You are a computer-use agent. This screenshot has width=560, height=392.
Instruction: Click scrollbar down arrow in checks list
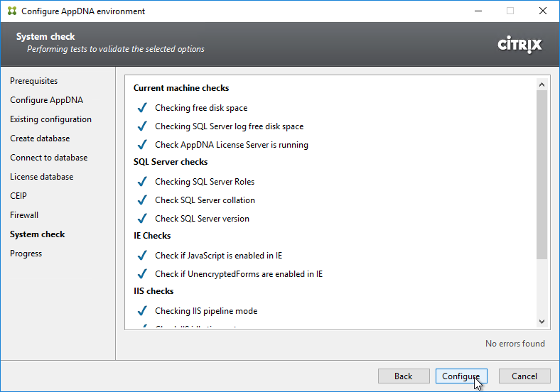[x=542, y=321]
